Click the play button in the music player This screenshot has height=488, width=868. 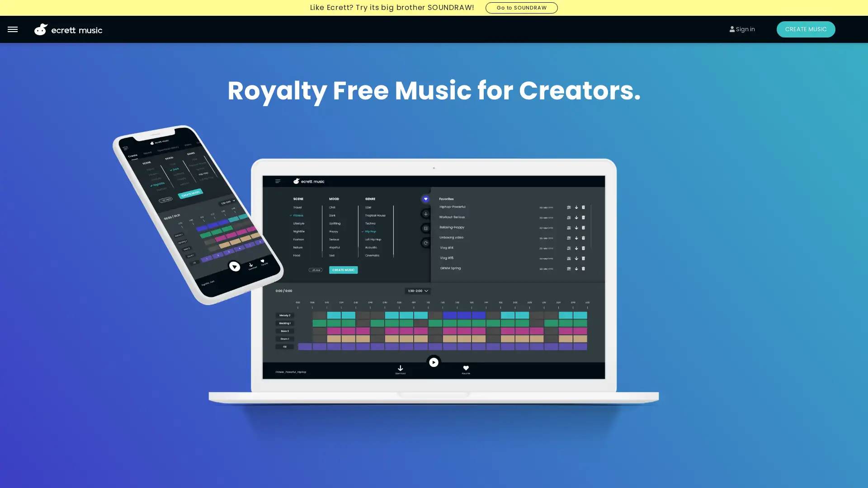434,362
